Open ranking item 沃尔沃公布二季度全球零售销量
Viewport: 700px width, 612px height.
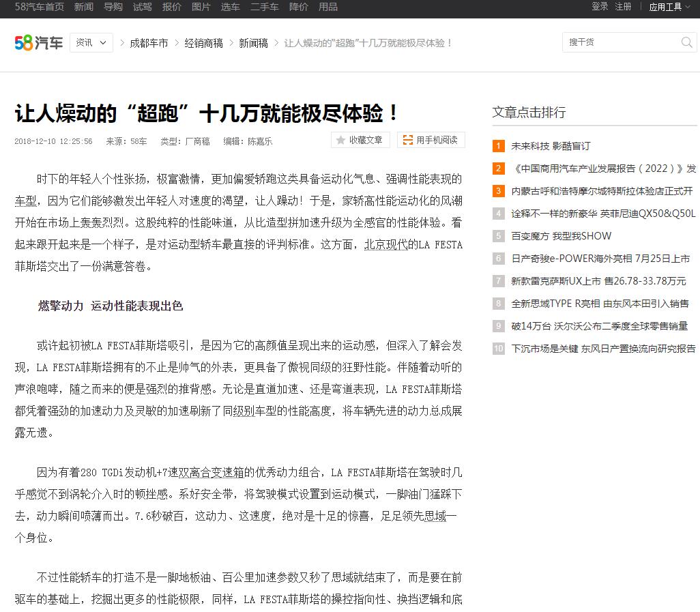tap(599, 326)
